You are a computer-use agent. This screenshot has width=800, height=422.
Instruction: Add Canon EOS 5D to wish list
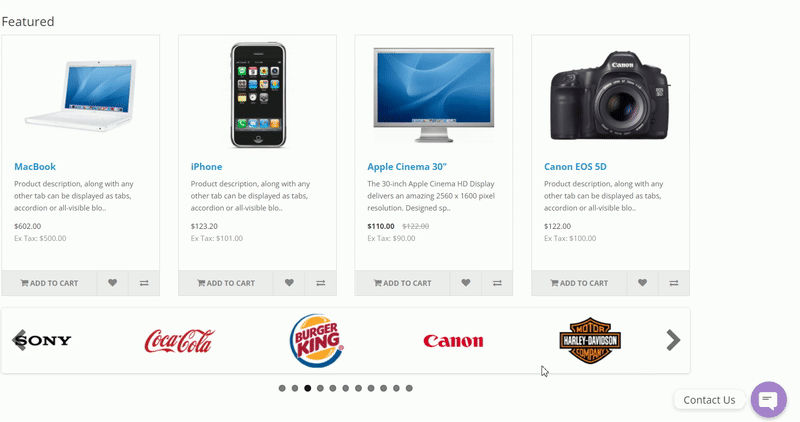point(642,283)
